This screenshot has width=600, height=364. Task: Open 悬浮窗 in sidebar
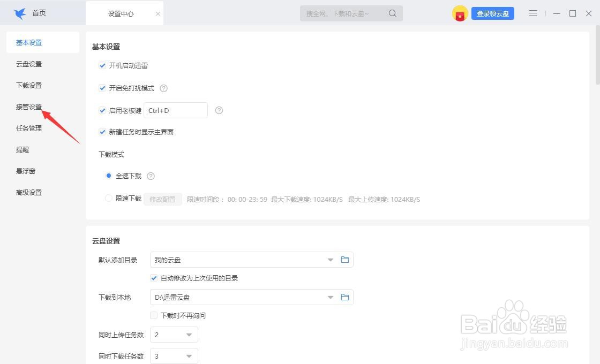tap(26, 171)
